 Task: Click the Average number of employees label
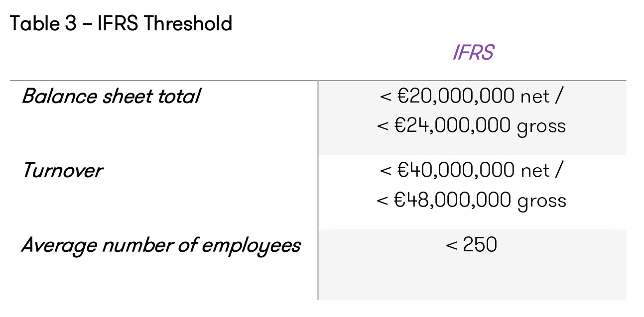[x=161, y=246]
